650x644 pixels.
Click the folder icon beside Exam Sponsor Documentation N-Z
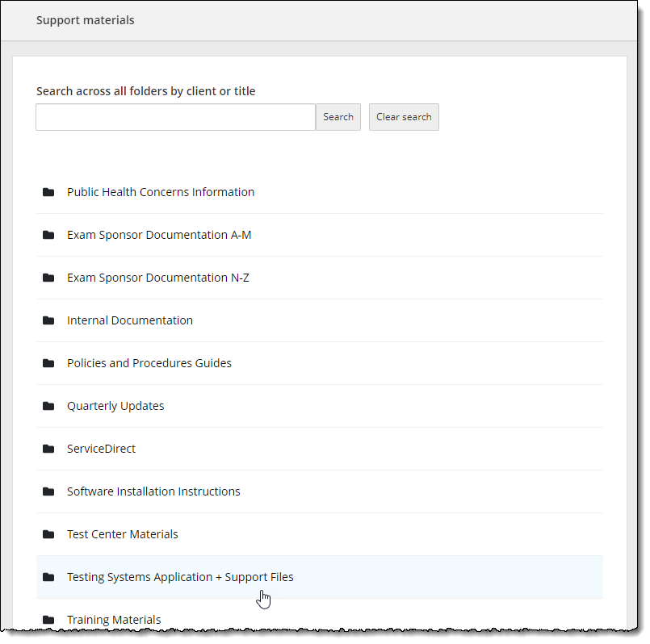point(49,277)
